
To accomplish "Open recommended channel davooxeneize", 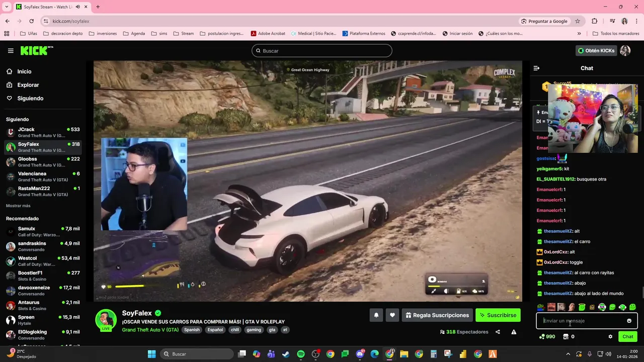I will 43,291.
